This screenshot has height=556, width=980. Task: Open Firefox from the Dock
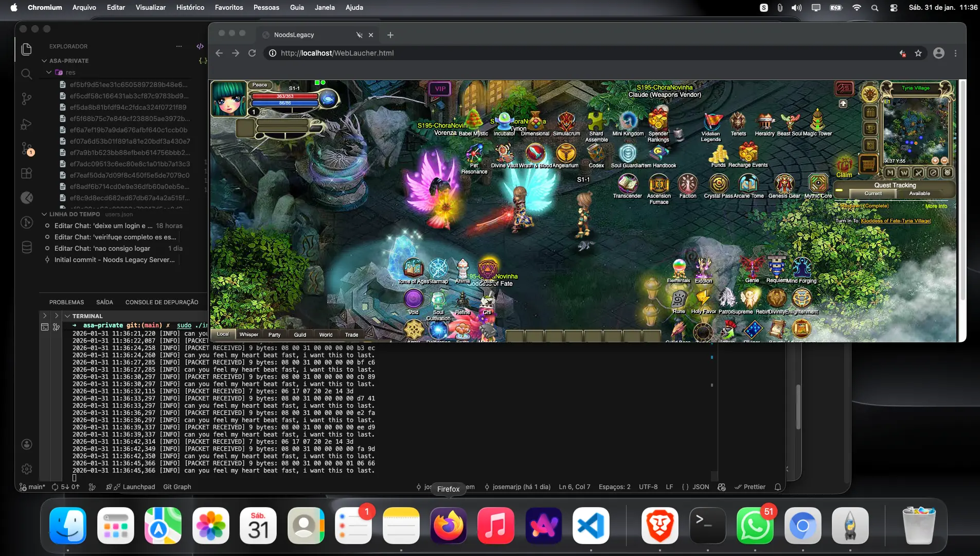click(x=448, y=526)
